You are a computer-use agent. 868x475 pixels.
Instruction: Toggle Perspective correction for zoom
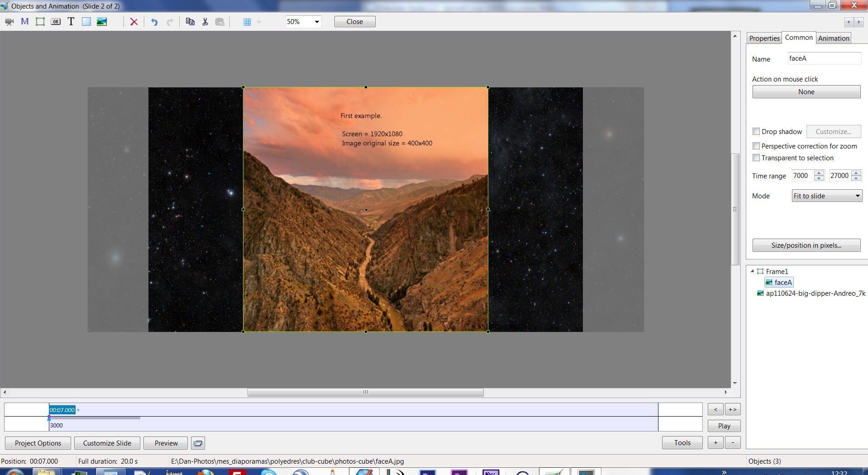pyautogui.click(x=756, y=146)
